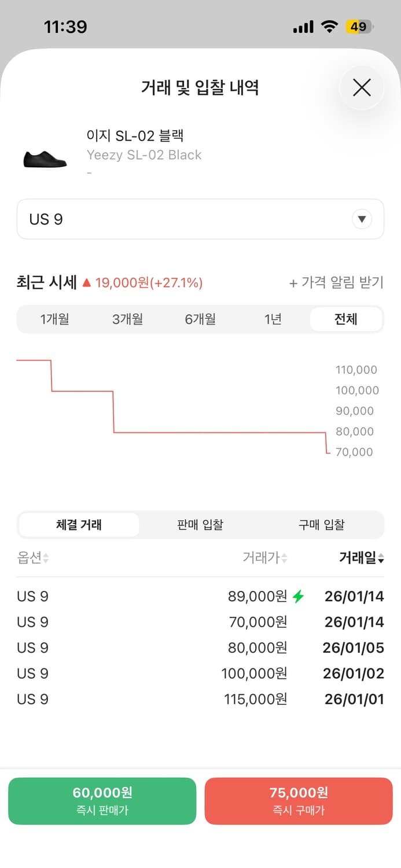Tap the Yeezy SL-02 Black shoe thumbnail
This screenshot has width=401, height=868.
point(45,158)
